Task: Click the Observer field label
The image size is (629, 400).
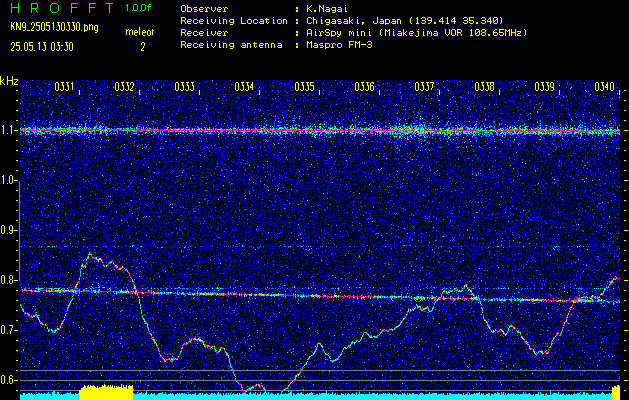Action: (x=204, y=9)
